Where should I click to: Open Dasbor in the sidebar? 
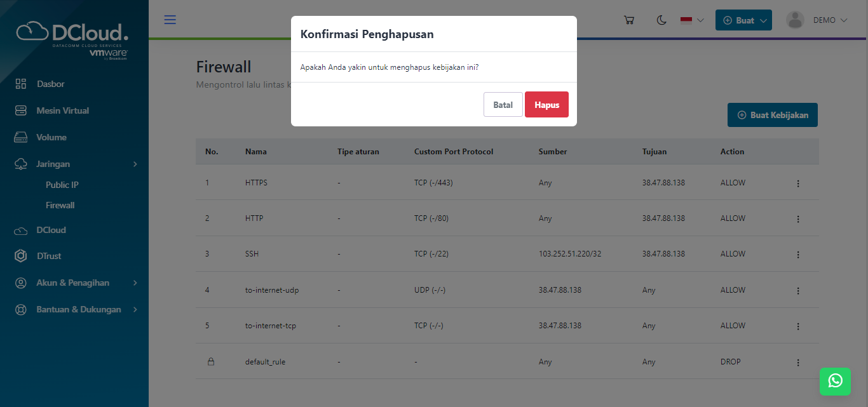pyautogui.click(x=50, y=84)
